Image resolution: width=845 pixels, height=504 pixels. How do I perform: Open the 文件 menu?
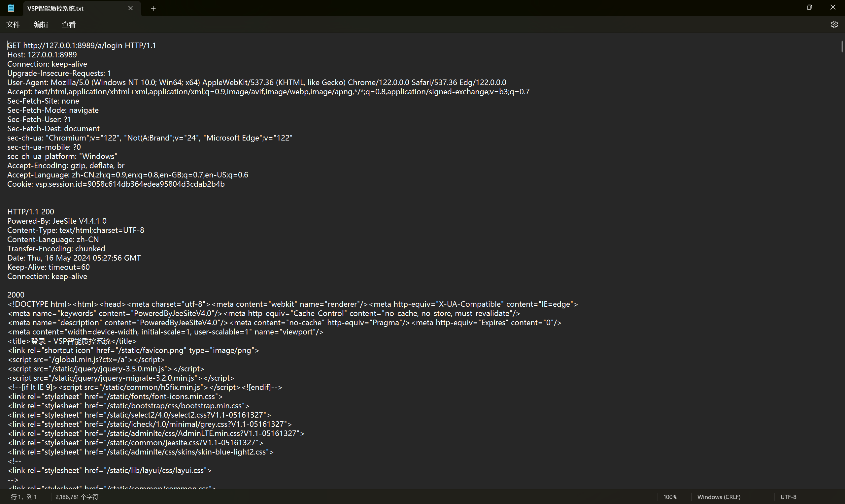click(13, 24)
